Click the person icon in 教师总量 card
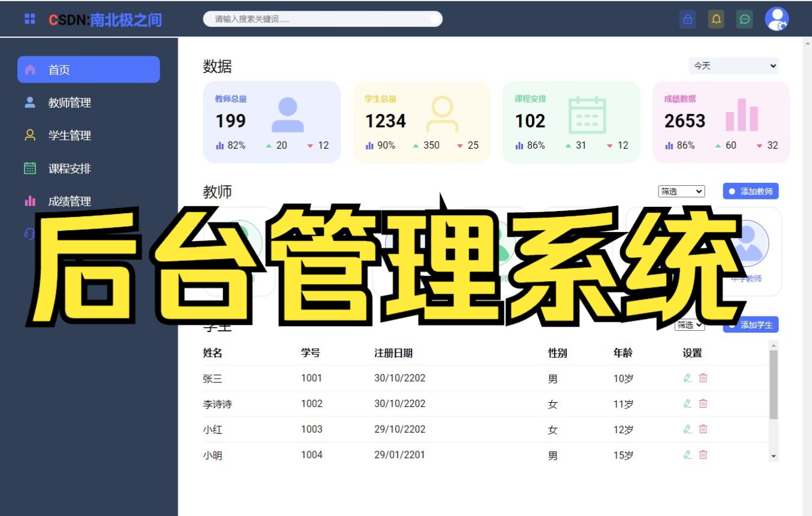812x516 pixels. click(288, 114)
